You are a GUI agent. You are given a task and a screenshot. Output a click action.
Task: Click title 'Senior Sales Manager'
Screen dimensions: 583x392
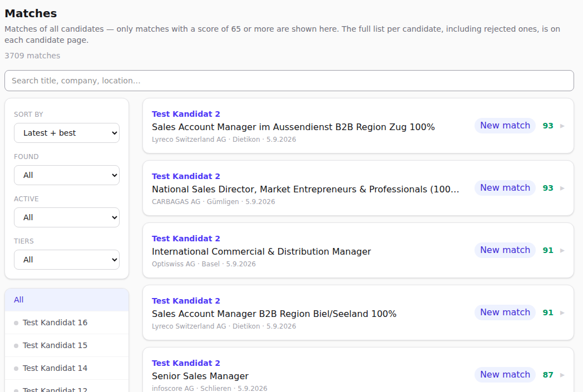200,376
